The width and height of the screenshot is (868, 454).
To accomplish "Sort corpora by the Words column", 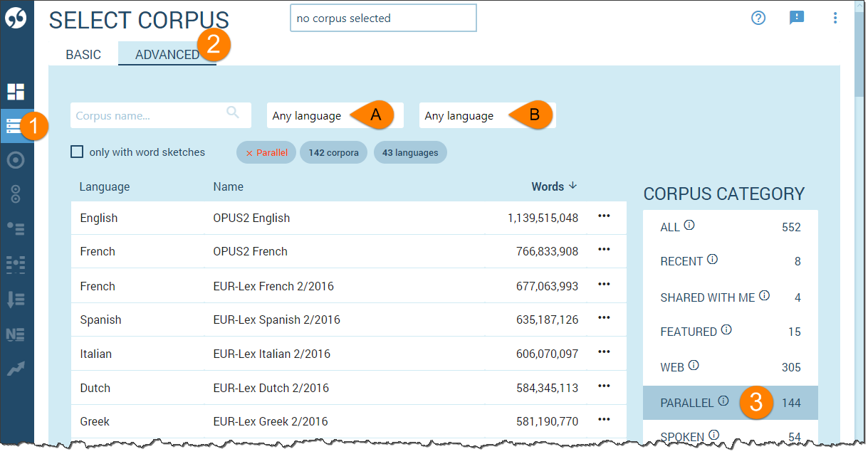I will (549, 186).
